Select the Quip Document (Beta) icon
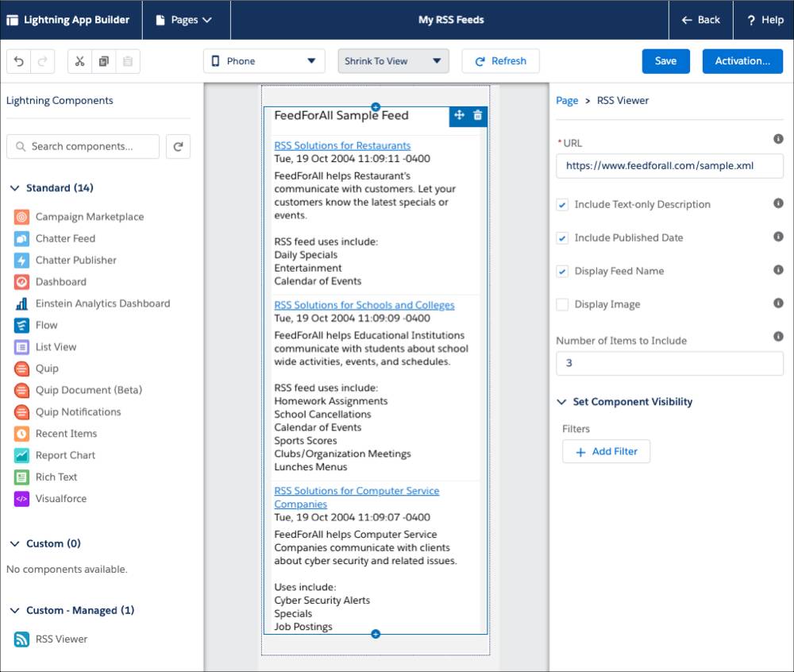The width and height of the screenshot is (794, 672). (21, 391)
